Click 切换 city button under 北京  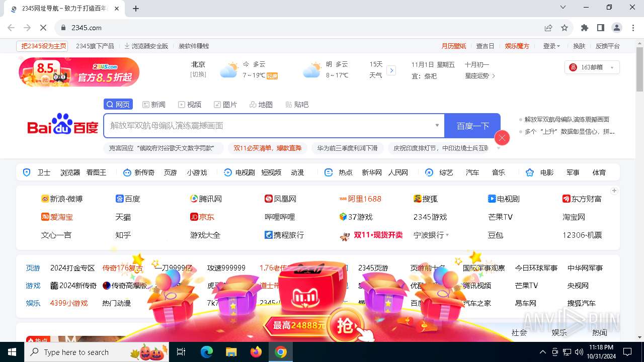[198, 75]
